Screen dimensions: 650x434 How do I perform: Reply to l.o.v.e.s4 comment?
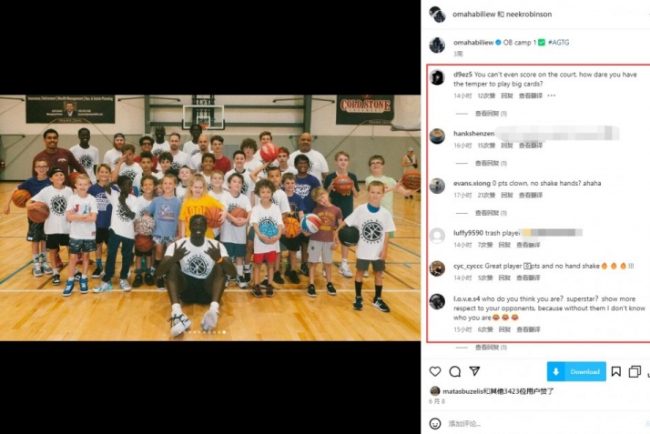point(504,330)
